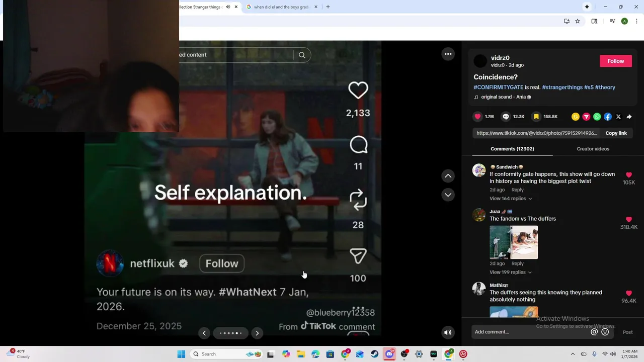
Task: Close the Stranger Things TikTok tab
Action: point(236,7)
